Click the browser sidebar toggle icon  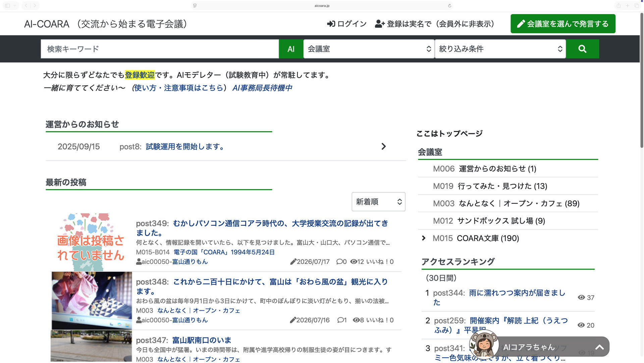click(7, 6)
